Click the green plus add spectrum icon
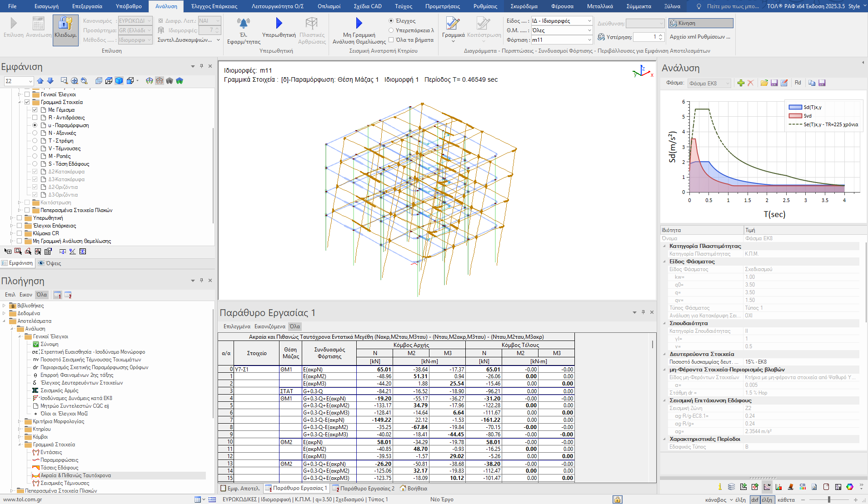Viewport: 868px width, 504px height. click(x=741, y=83)
